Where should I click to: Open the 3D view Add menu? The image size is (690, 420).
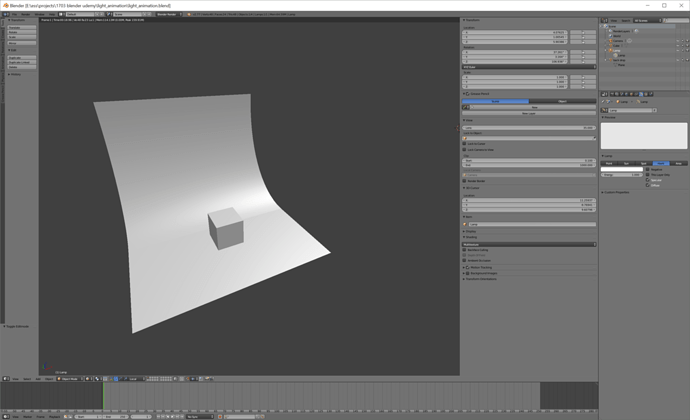point(38,379)
